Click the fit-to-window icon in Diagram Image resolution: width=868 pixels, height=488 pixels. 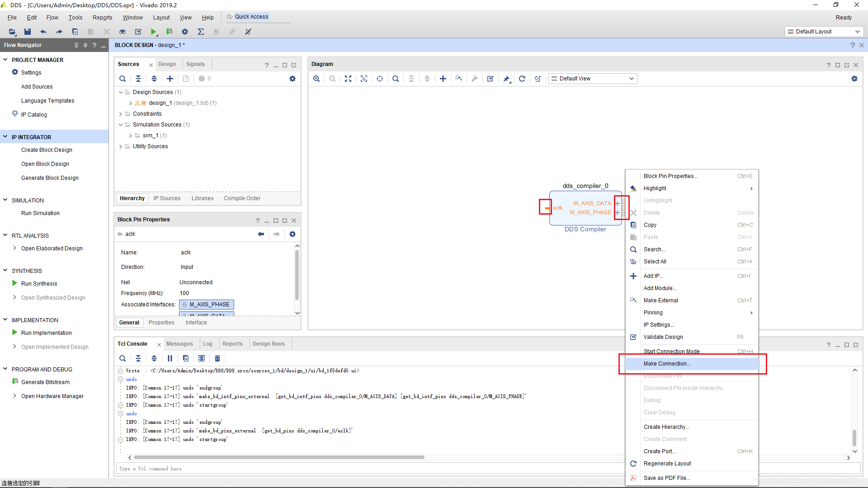pyautogui.click(x=349, y=78)
